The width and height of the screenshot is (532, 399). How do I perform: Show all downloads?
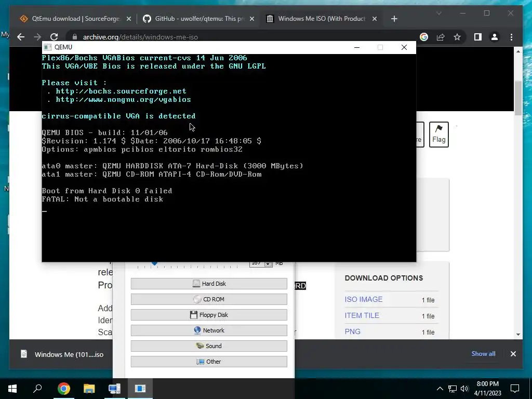click(x=483, y=353)
